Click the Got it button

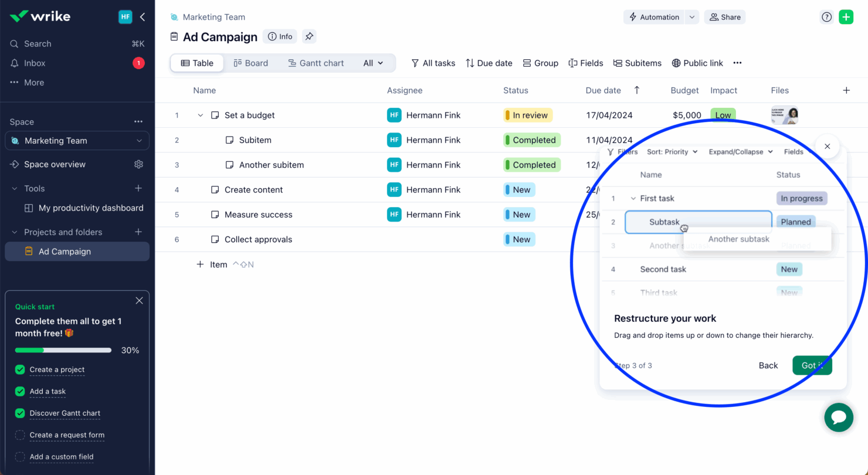[812, 365]
